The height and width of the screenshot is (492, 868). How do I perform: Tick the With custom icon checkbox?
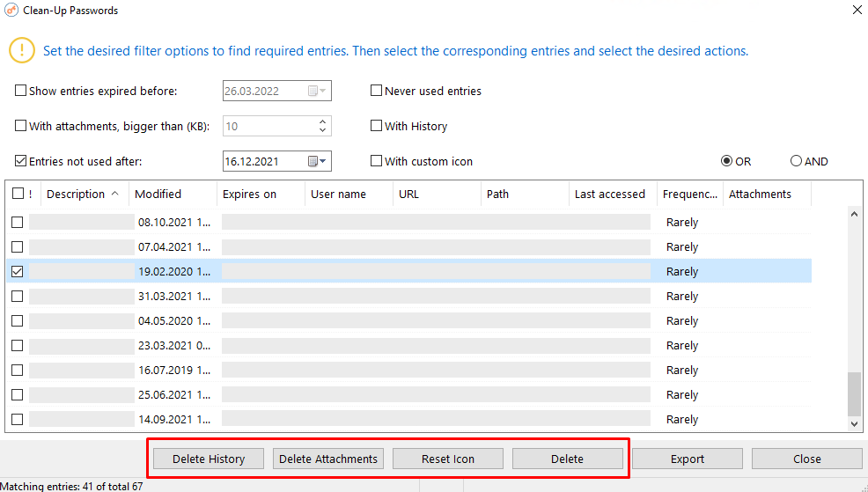[x=376, y=161]
